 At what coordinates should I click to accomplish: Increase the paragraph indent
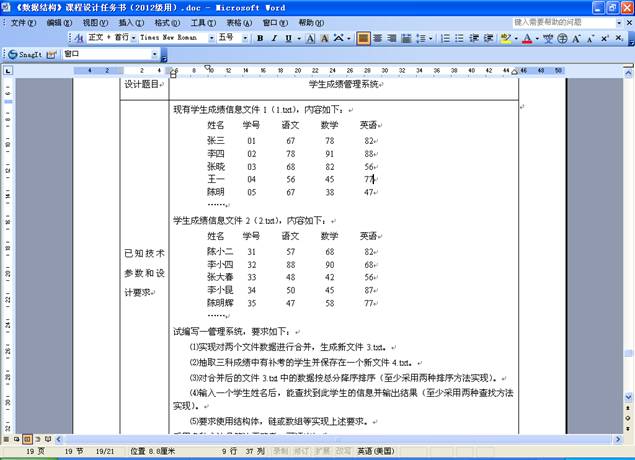488,38
